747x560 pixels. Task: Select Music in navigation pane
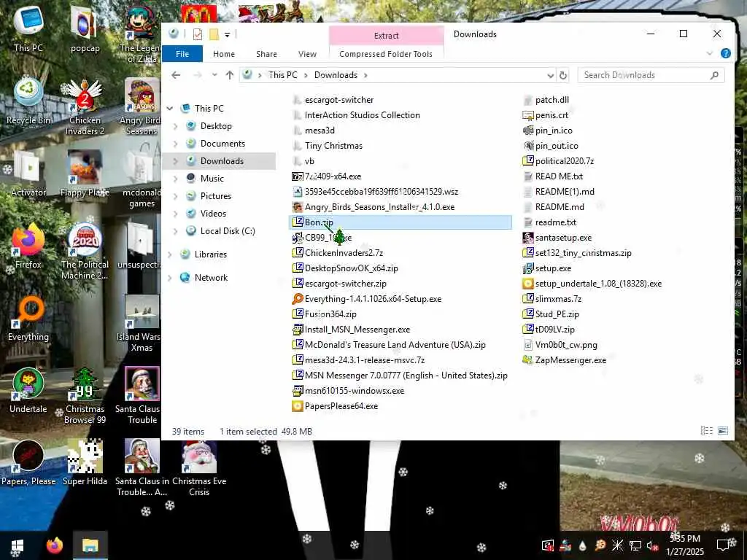(x=212, y=179)
